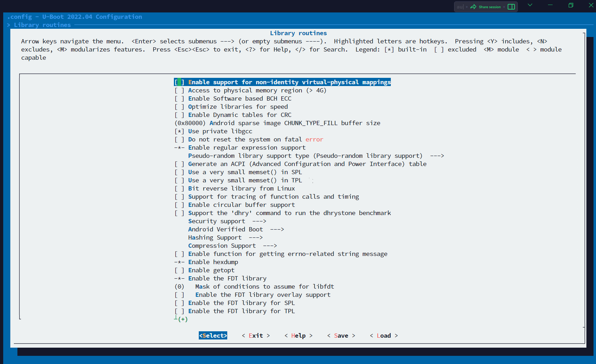The width and height of the screenshot is (596, 364).
Task: Click the < Save > button
Action: [x=341, y=336]
